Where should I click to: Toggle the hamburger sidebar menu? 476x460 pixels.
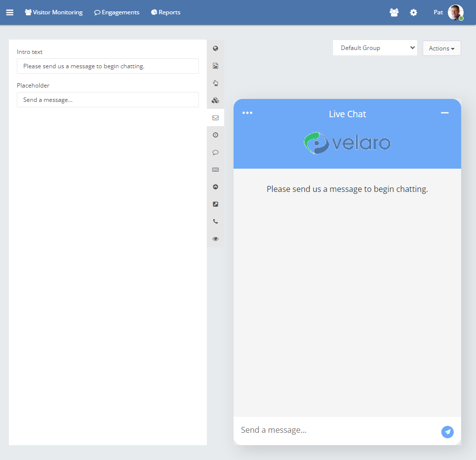click(10, 12)
